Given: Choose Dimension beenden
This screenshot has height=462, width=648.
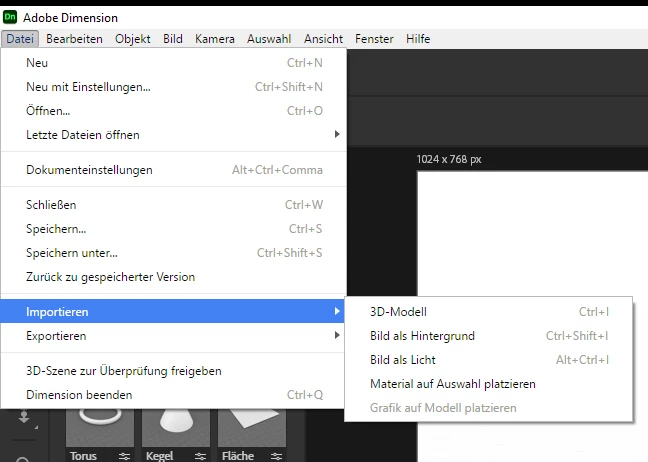Looking at the screenshot, I should click(173, 395).
